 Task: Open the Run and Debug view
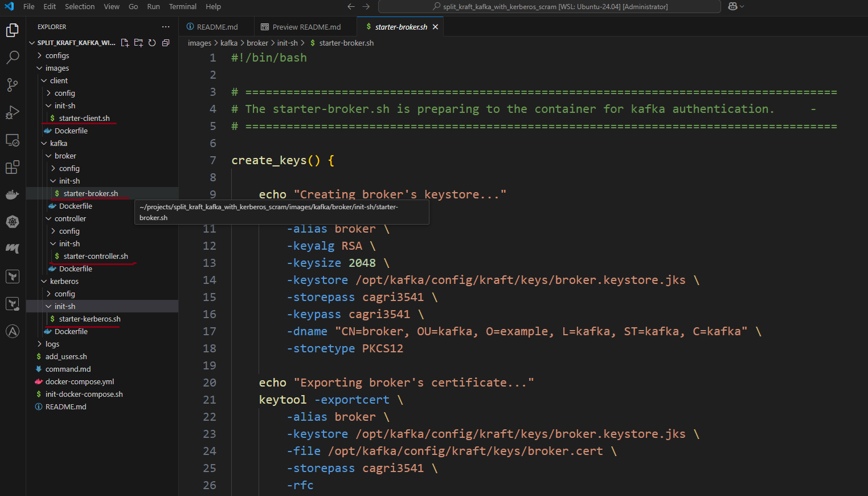pyautogui.click(x=13, y=112)
